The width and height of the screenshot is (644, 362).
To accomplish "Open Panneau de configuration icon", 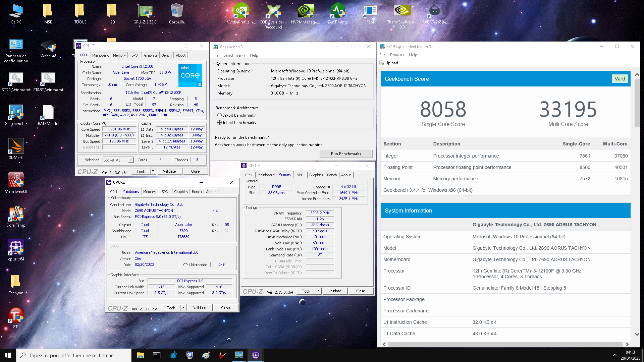I will (16, 51).
